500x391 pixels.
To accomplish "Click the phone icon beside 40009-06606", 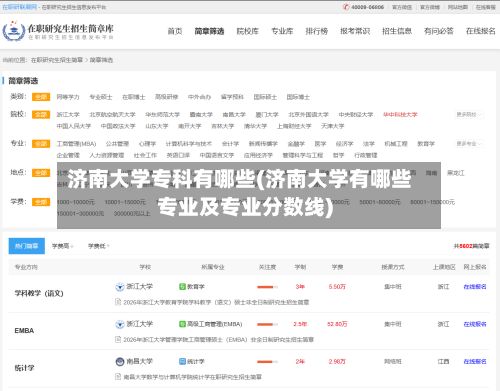I will (x=346, y=7).
